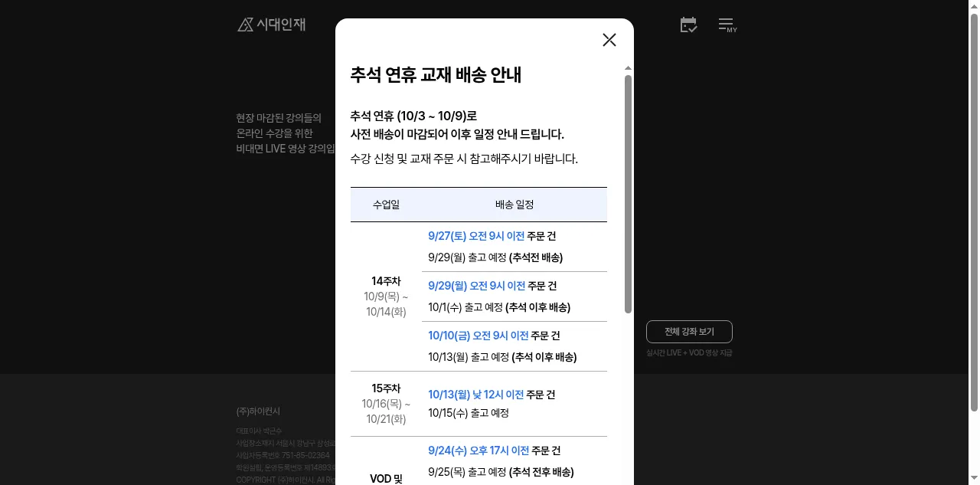Screen dimensions: 980x485
Task: Click the (주)하이컨시 footer text
Action: coord(258,411)
